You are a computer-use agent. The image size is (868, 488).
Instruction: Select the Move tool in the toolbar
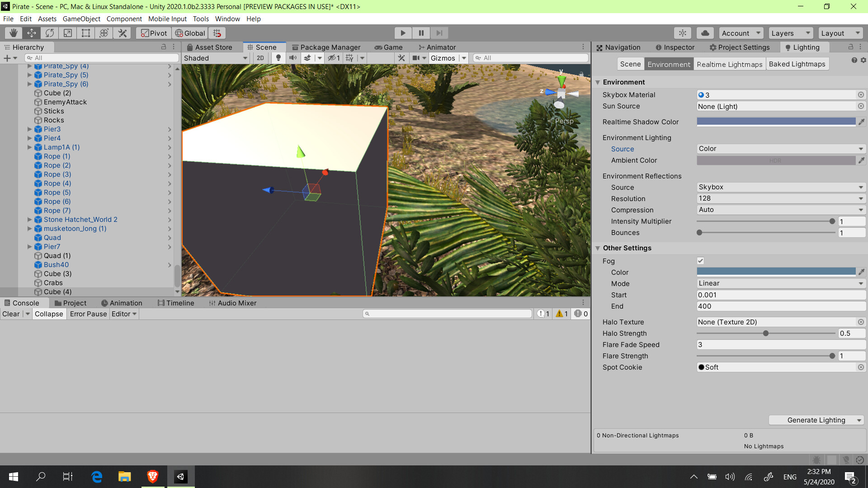(x=31, y=33)
